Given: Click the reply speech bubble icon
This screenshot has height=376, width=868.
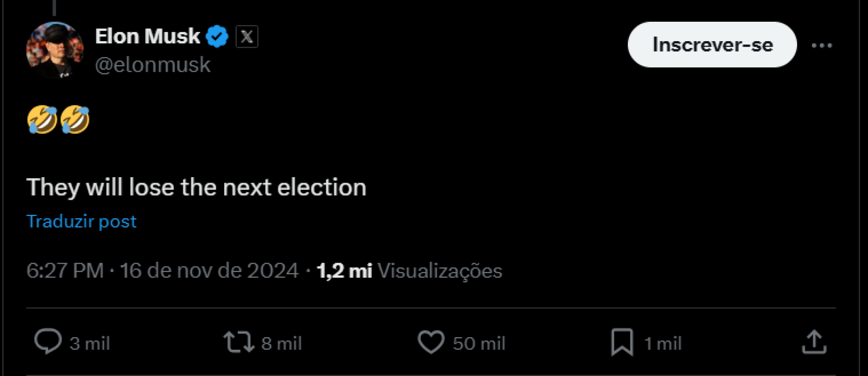Looking at the screenshot, I should click(48, 342).
